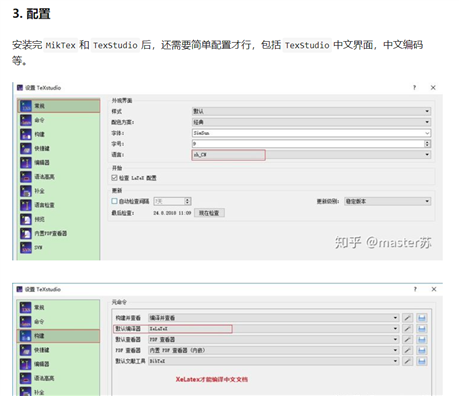Open the 样式 dropdown showing 默认
Image resolution: width=459 pixels, height=396 pixels.
point(311,111)
